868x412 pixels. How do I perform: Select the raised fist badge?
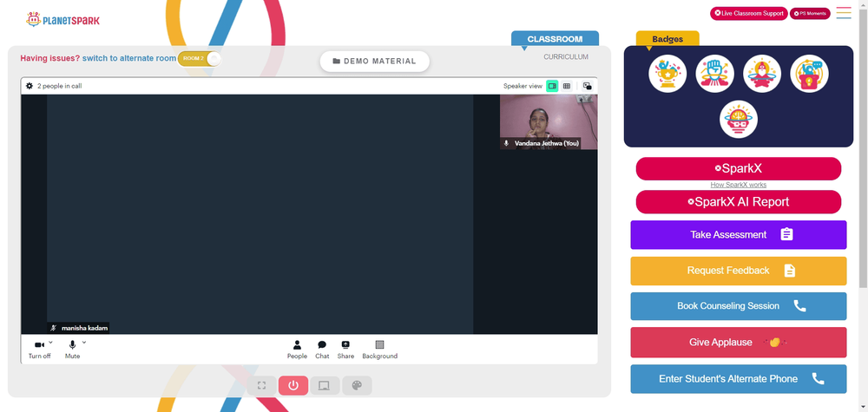[714, 74]
